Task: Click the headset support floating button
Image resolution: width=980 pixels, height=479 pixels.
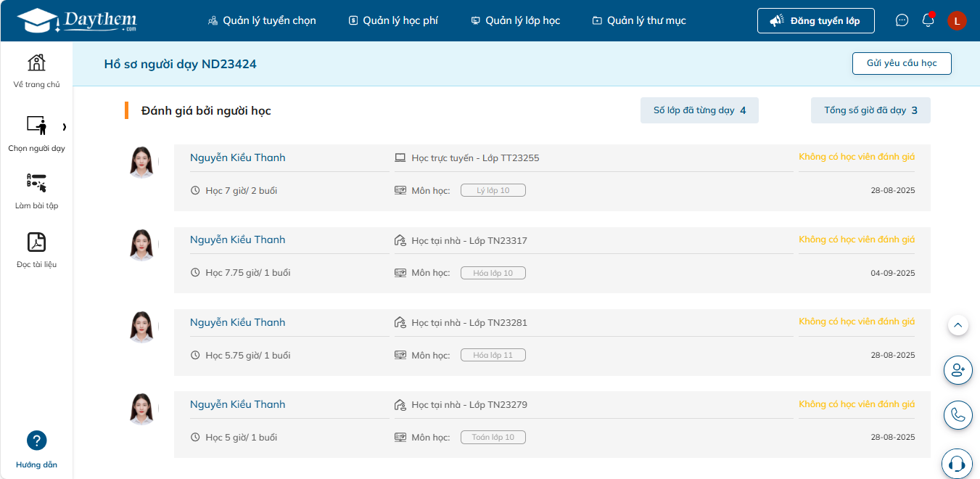Action: (958, 463)
